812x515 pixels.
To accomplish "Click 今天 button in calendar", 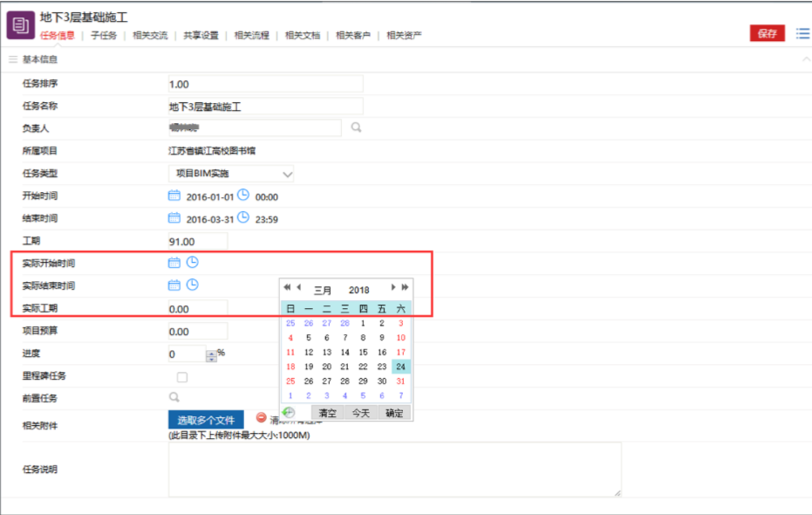I will point(361,413).
